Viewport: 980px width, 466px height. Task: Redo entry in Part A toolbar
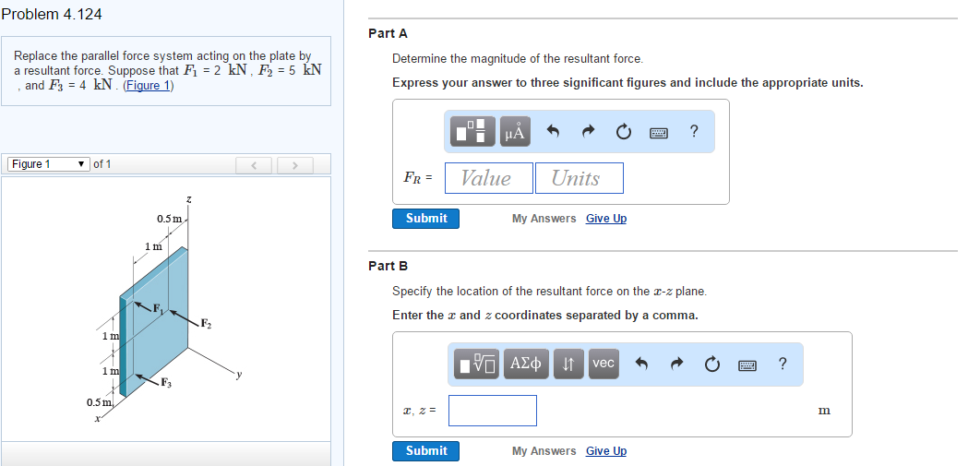pyautogui.click(x=588, y=133)
